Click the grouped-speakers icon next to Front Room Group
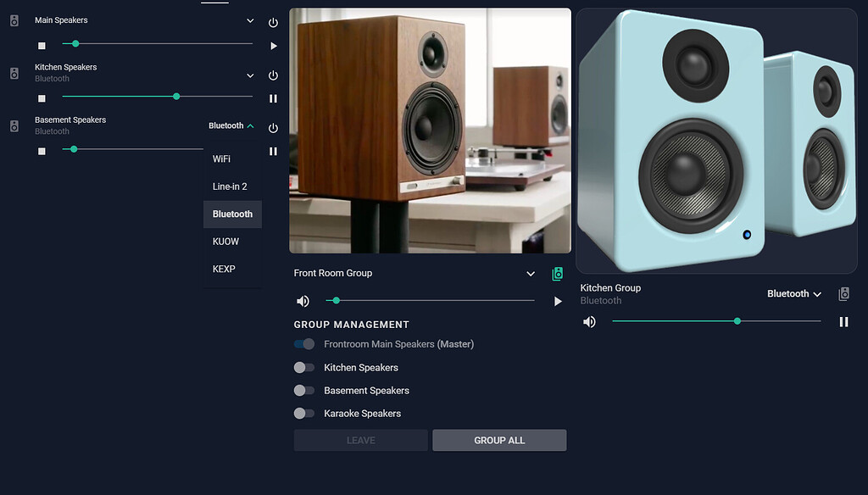Viewport: 868px width, 495px height. [x=557, y=274]
